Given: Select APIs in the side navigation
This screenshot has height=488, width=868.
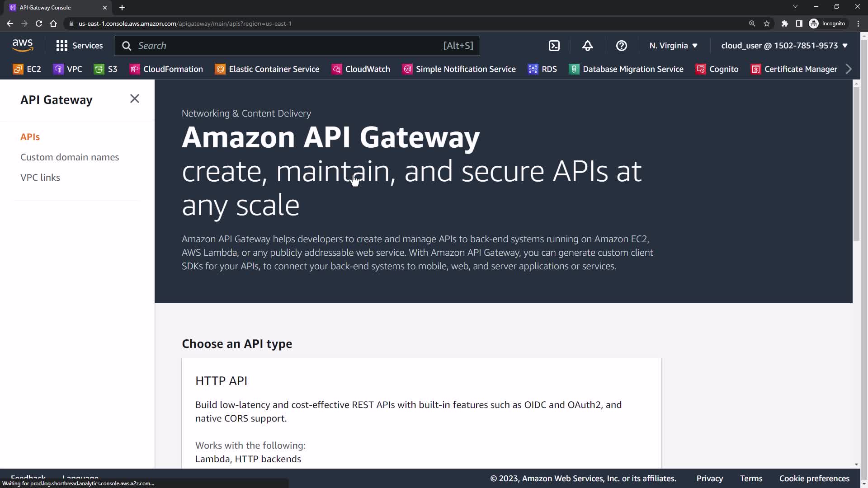Looking at the screenshot, I should [30, 137].
